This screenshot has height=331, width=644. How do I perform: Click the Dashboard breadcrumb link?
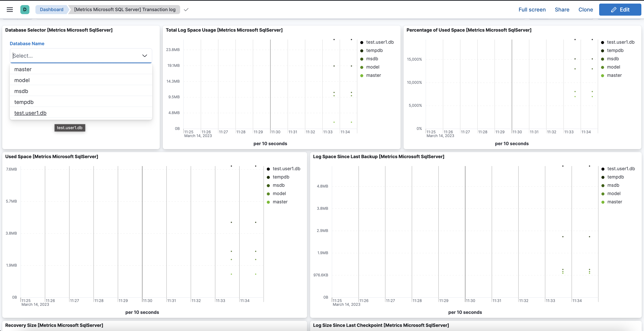(x=51, y=9)
